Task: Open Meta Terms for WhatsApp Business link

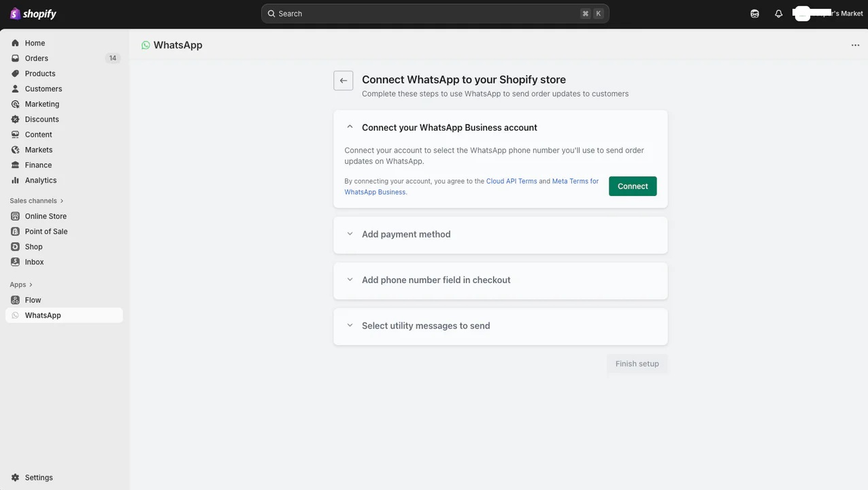Action: (471, 186)
